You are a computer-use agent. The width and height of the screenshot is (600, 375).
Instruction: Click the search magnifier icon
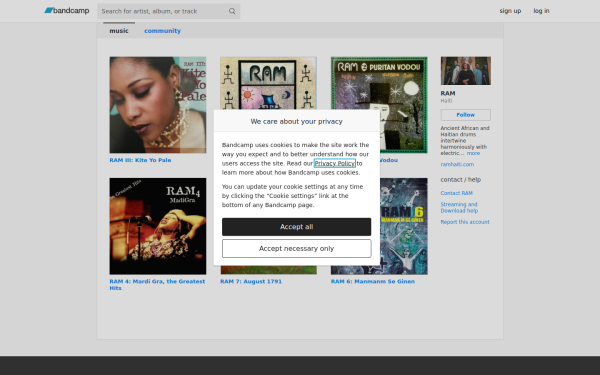pos(232,11)
